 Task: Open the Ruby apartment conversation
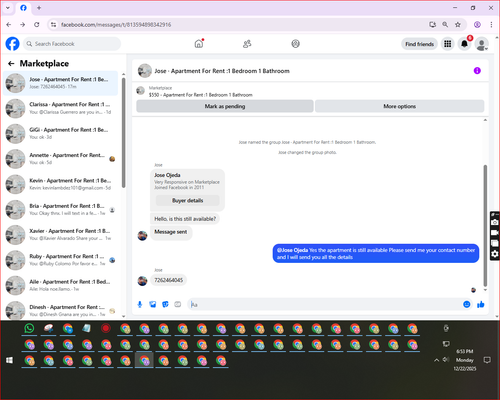point(61,260)
